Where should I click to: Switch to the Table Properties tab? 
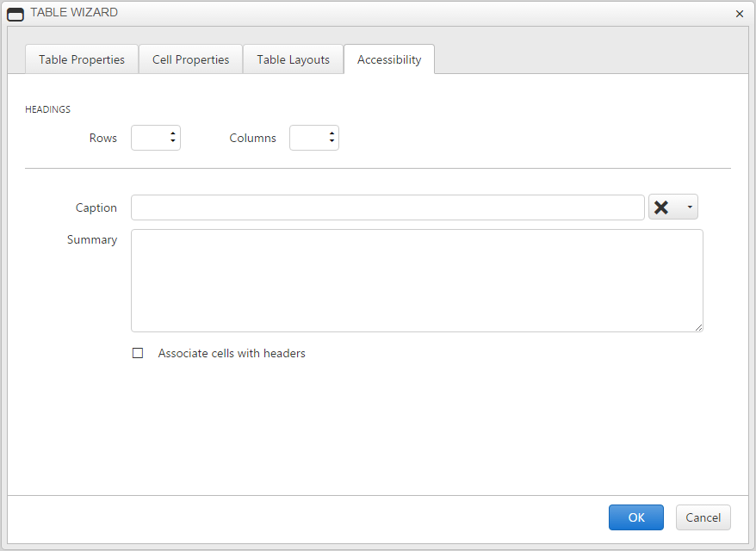tap(82, 59)
